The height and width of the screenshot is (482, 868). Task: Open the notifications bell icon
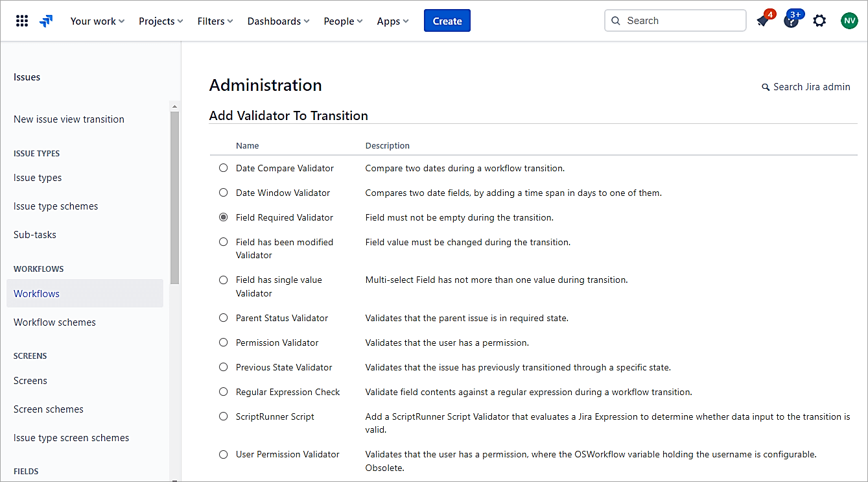pos(763,21)
